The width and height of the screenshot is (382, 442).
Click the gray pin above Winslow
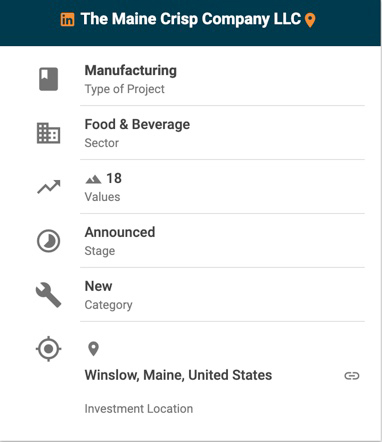coord(93,349)
